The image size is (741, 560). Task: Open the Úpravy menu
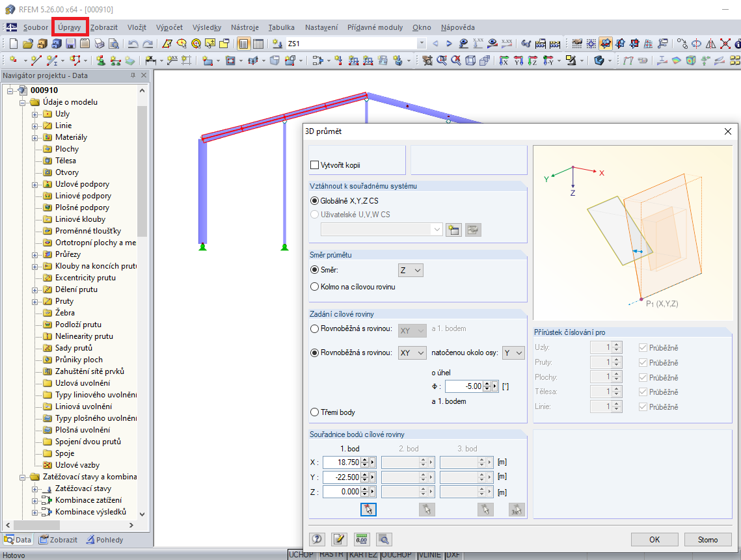[70, 27]
